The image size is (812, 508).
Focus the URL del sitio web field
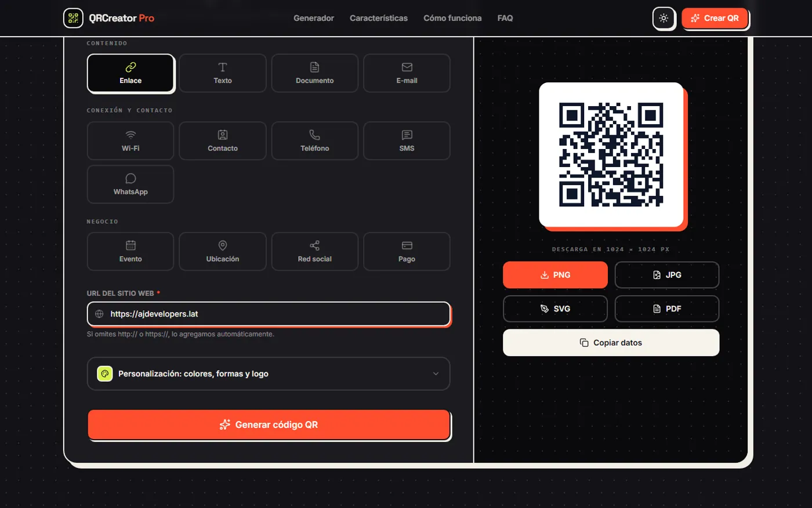(269, 314)
